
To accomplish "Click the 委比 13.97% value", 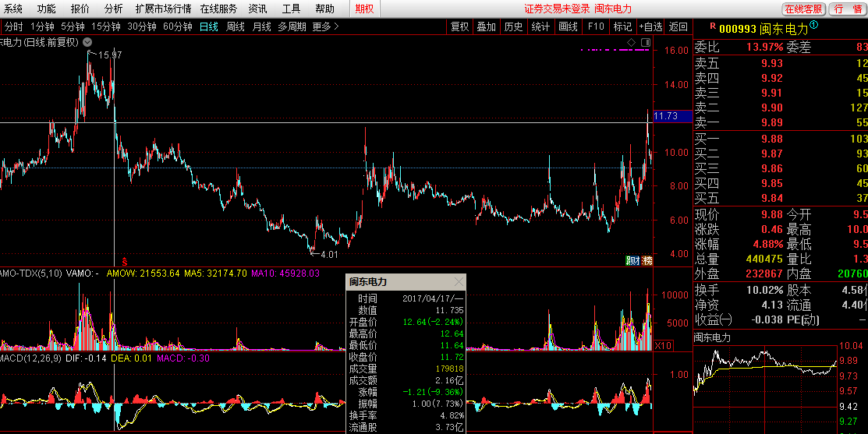I will (764, 47).
